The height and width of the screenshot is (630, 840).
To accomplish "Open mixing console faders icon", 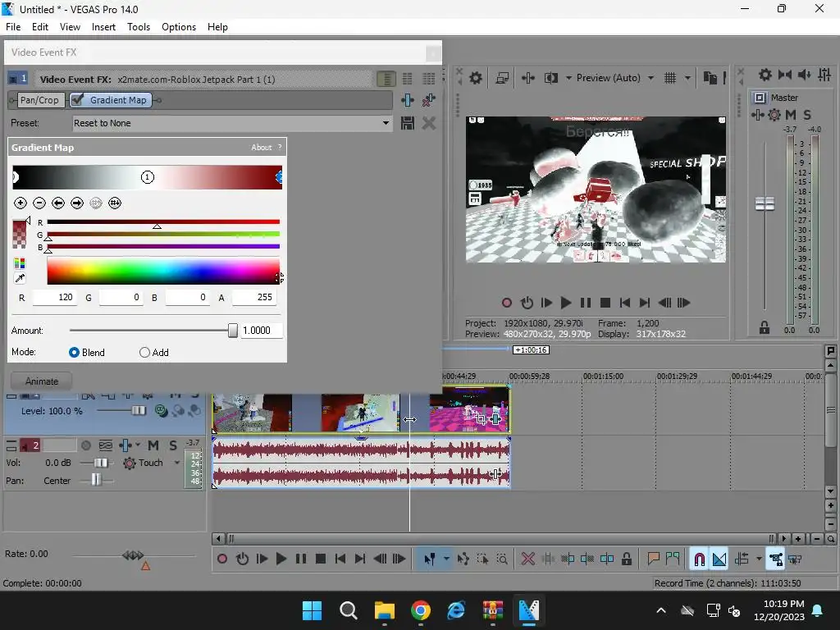I will point(824,75).
